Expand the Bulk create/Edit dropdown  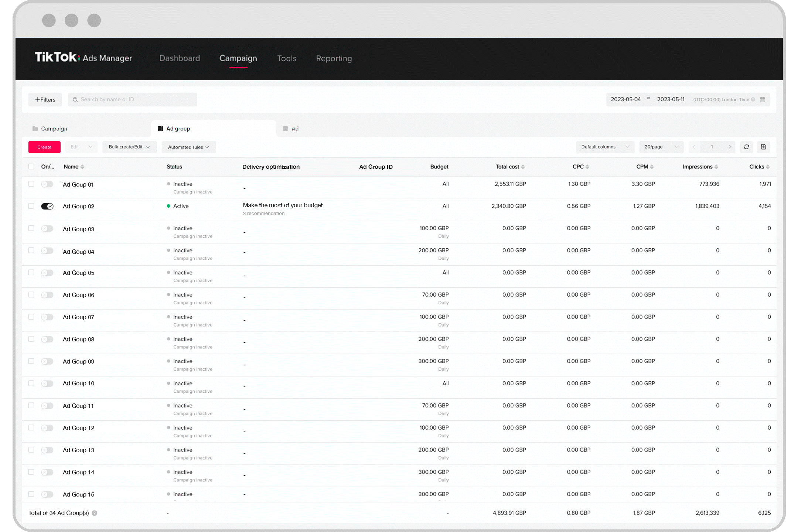(129, 147)
